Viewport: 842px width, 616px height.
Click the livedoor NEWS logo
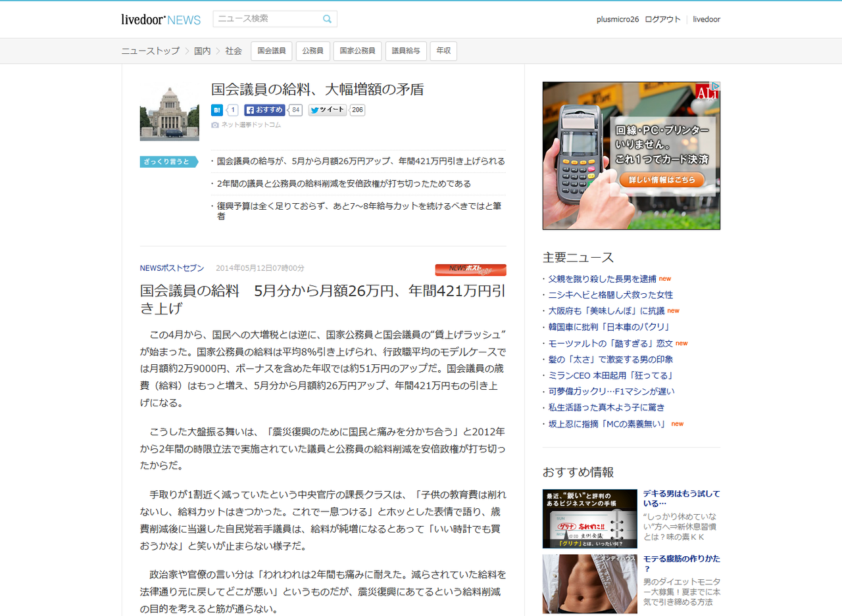tap(161, 20)
